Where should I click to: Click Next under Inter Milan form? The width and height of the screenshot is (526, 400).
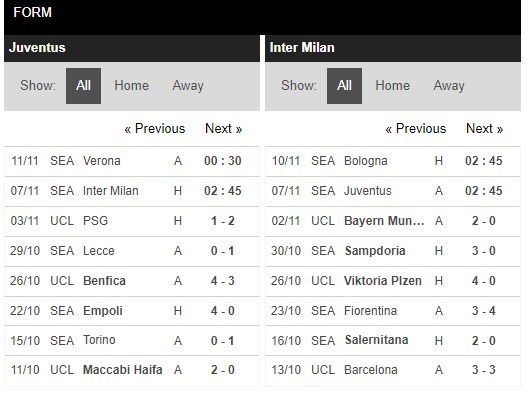click(x=484, y=129)
